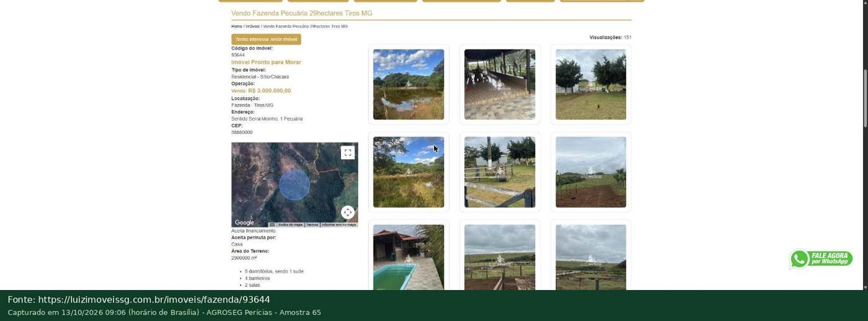
Task: Click 'Visualizações: 151' counter text
Action: (610, 37)
